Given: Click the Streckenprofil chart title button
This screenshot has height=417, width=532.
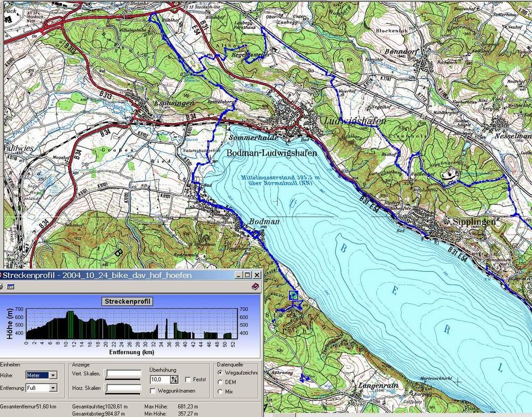Looking at the screenshot, I should [127, 301].
